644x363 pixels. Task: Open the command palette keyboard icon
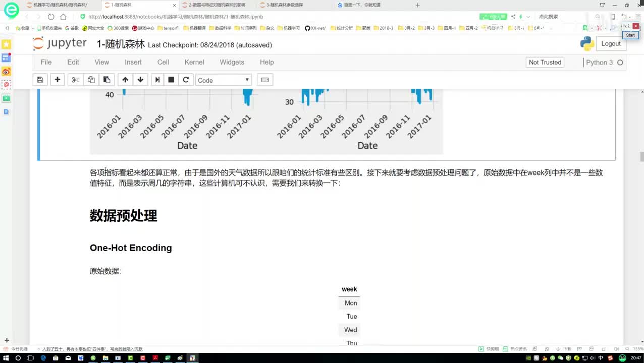click(x=265, y=80)
